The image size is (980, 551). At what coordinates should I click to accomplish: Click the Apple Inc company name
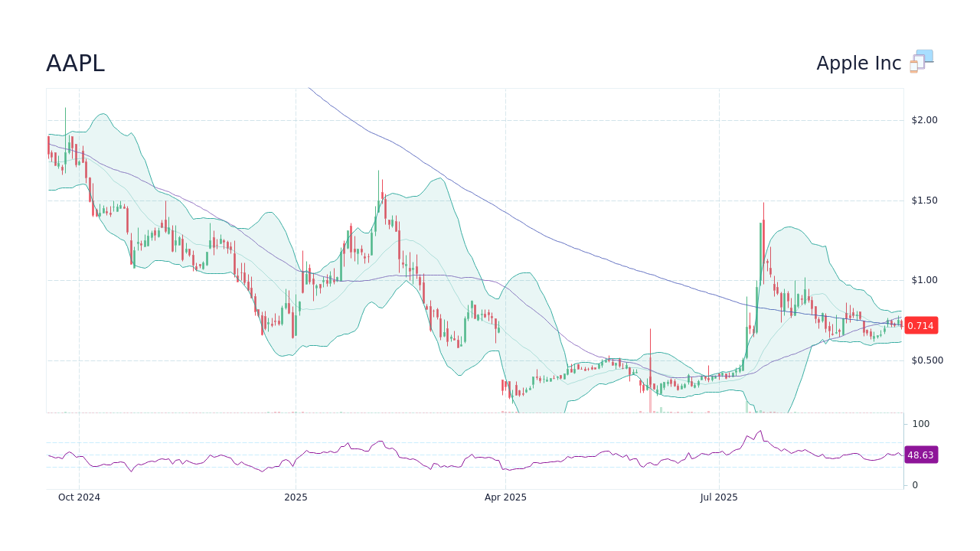coord(858,63)
